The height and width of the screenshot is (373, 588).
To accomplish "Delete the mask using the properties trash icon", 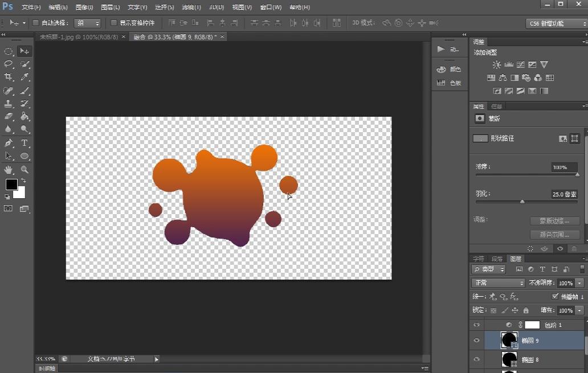I will pyautogui.click(x=574, y=248).
